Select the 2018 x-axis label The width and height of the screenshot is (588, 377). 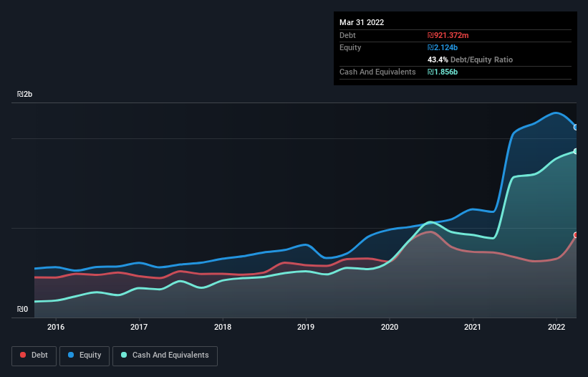(223, 327)
